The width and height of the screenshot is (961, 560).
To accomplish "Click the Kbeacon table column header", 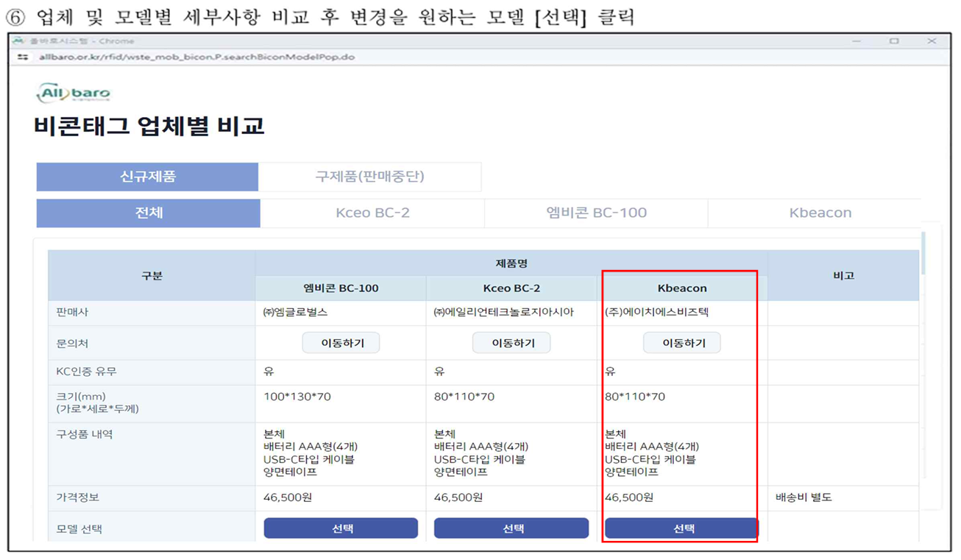I will (x=682, y=288).
